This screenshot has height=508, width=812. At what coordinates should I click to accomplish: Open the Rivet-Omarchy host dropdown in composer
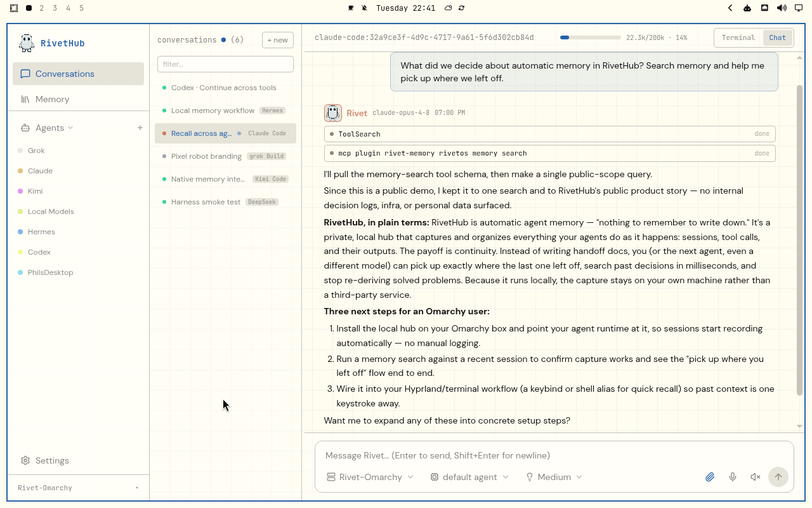(x=370, y=477)
